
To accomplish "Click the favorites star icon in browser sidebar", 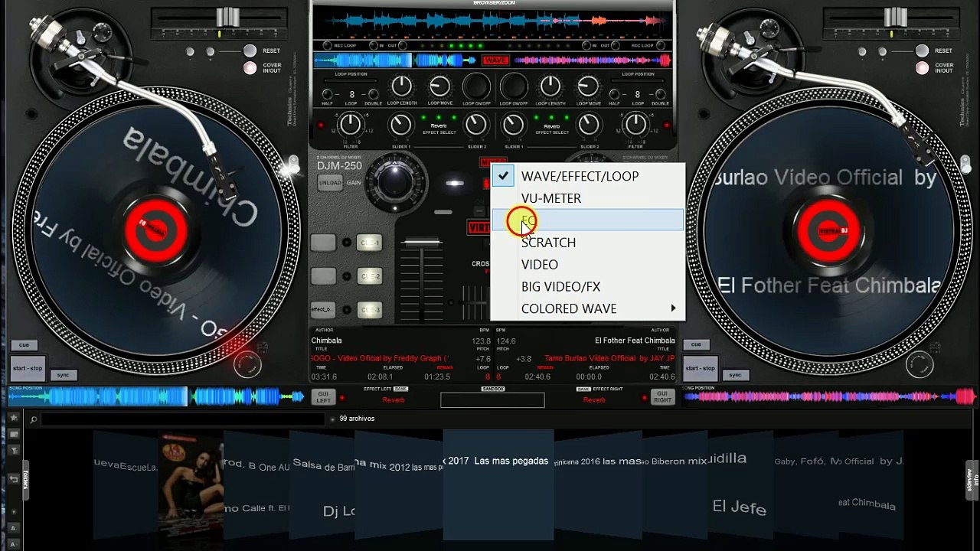I will (14, 419).
